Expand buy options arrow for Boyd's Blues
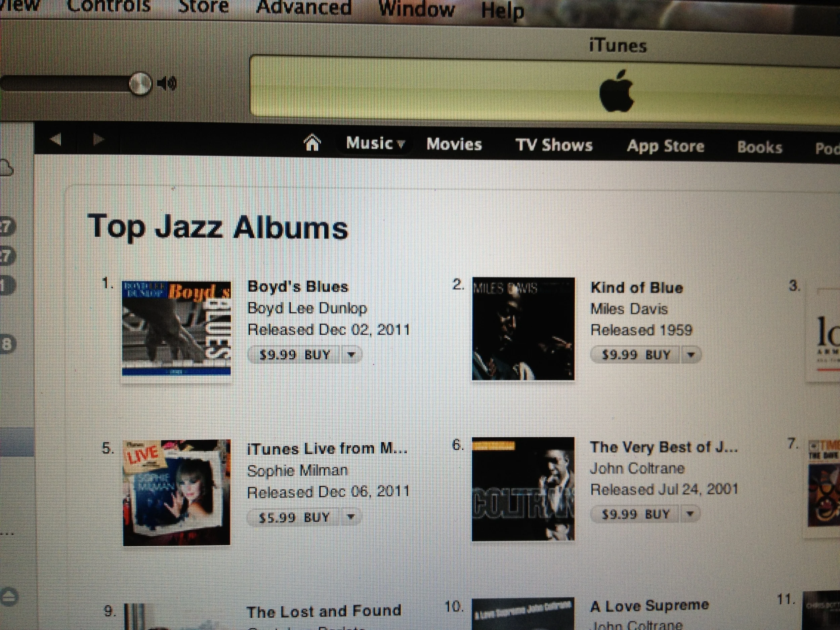 coord(351,355)
